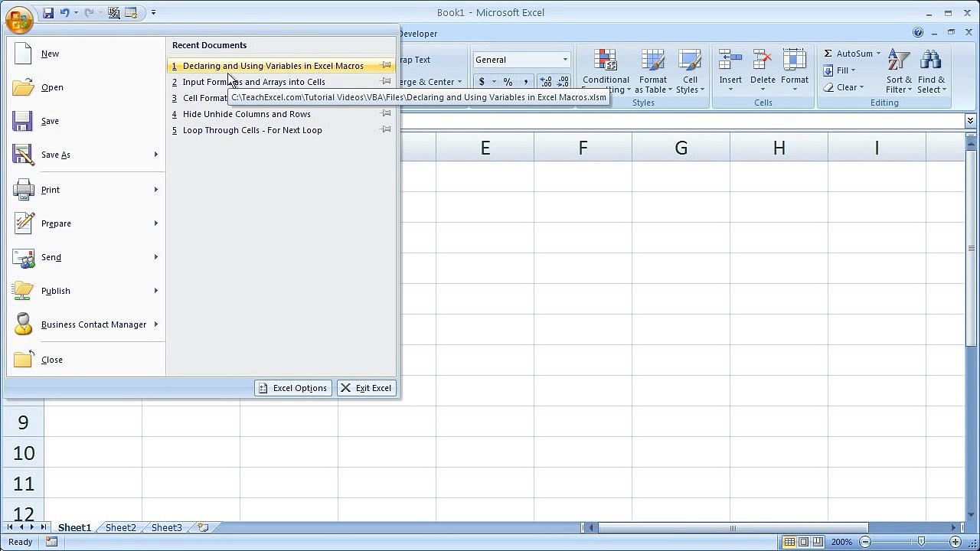Select the column G header

[x=681, y=147]
